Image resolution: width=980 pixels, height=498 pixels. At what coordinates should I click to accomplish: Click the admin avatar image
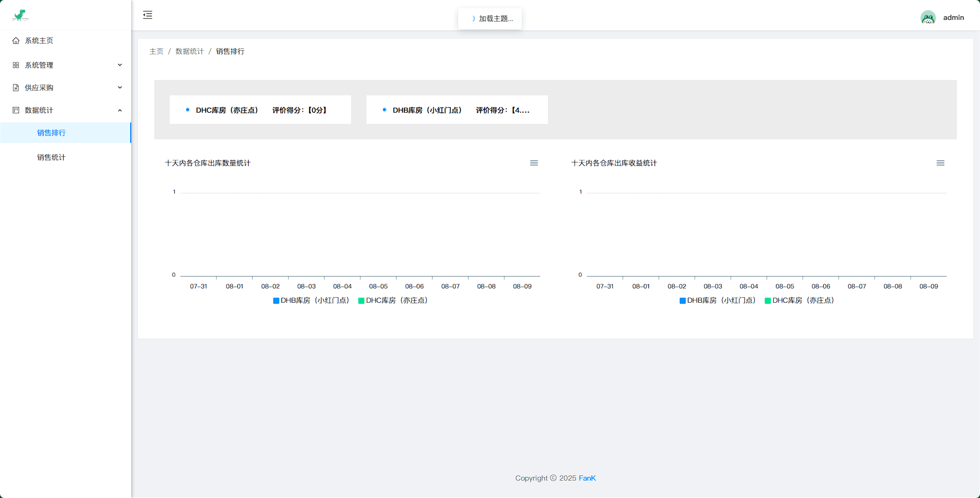(928, 17)
